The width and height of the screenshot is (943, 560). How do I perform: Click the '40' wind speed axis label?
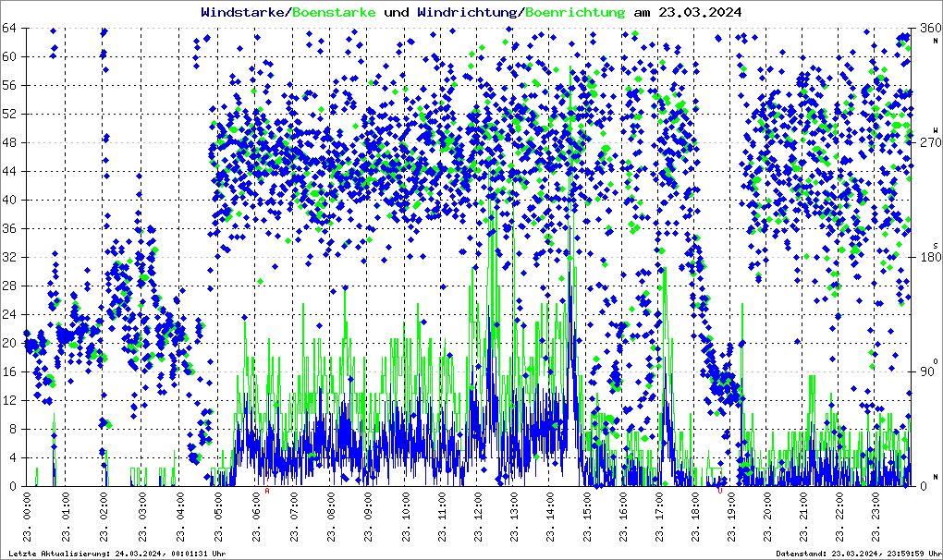(8, 200)
